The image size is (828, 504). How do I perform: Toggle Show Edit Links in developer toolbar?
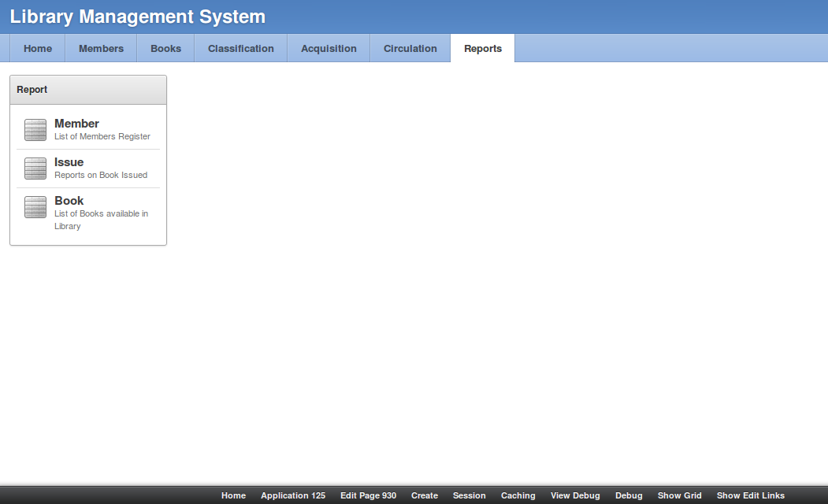coord(750,495)
